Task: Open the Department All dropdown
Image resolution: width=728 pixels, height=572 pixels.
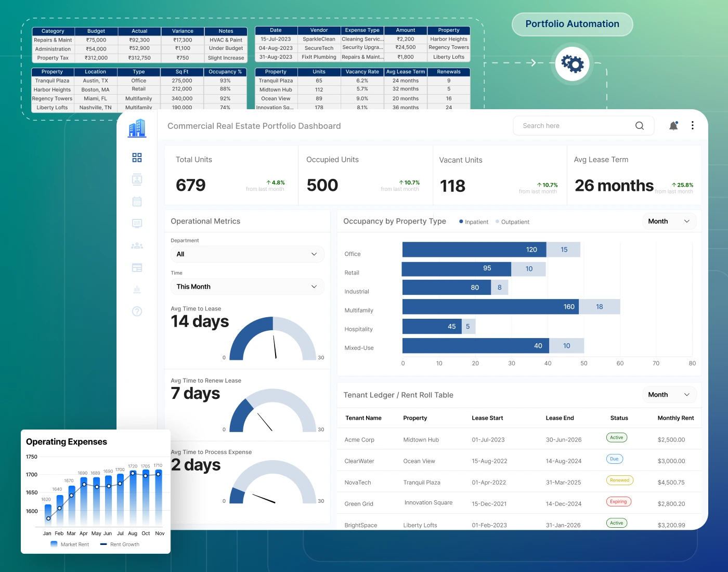Action: click(248, 254)
